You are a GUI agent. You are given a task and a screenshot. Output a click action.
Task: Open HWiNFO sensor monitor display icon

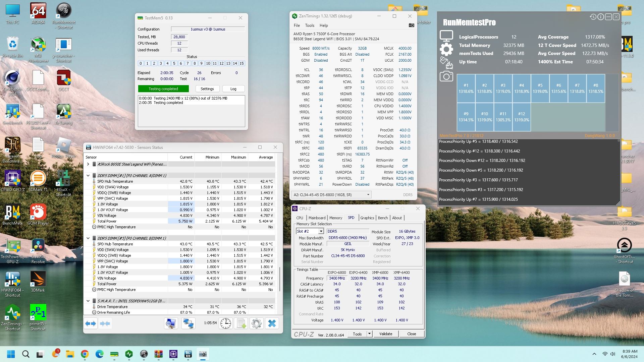171,323
